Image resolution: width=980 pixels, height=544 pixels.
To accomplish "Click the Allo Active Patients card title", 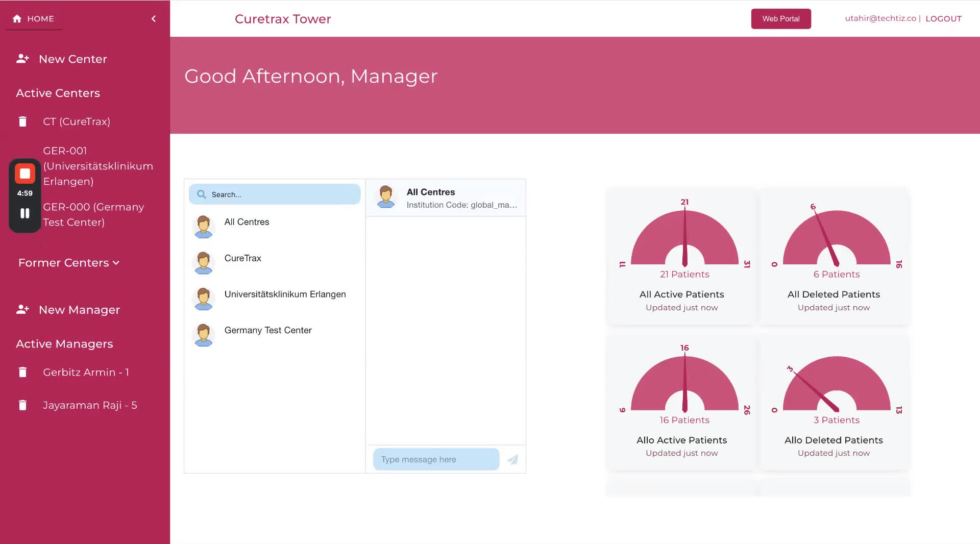I will coord(682,440).
